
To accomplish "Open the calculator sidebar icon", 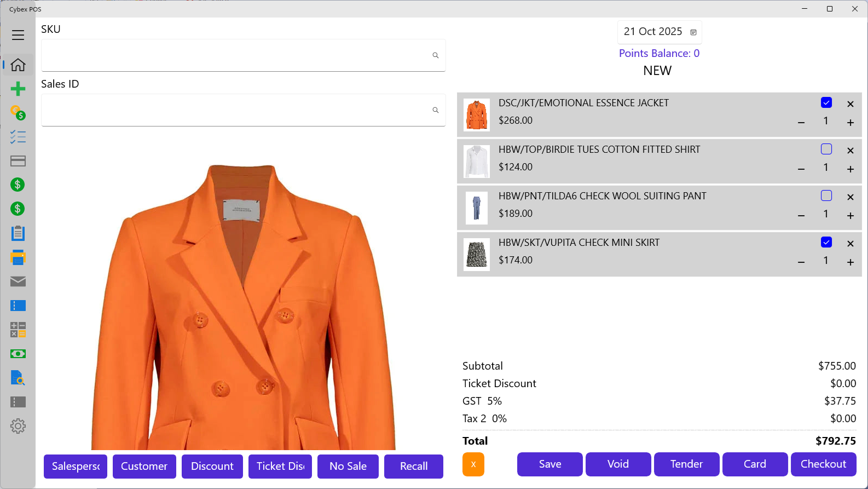I will coord(18,330).
